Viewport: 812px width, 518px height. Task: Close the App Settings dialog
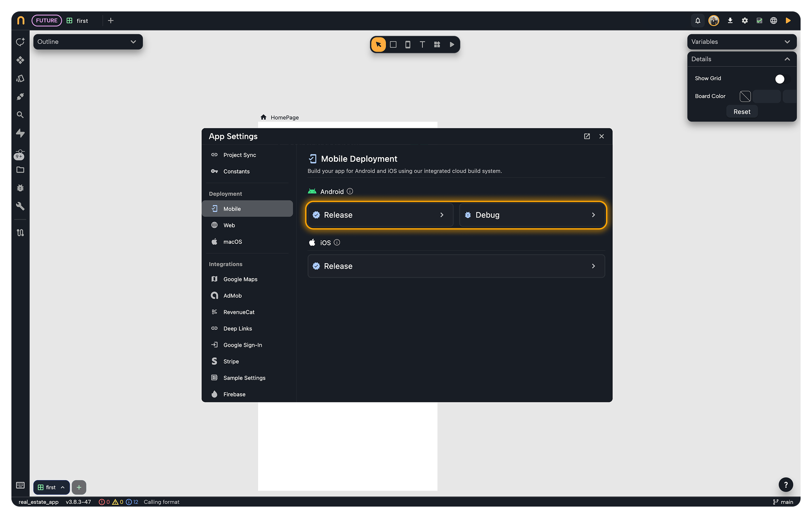(x=601, y=137)
